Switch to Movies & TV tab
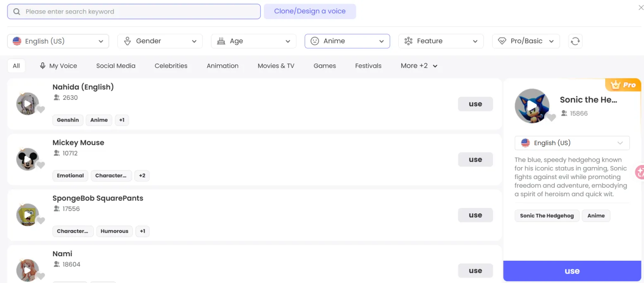Viewport: 644px width, 283px height. tap(276, 66)
